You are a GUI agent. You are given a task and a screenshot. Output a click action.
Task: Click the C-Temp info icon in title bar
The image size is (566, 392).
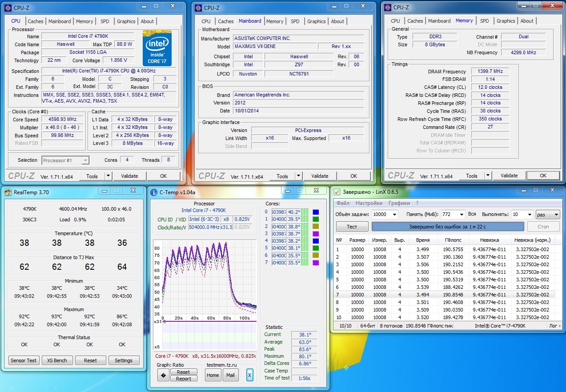[x=154, y=192]
